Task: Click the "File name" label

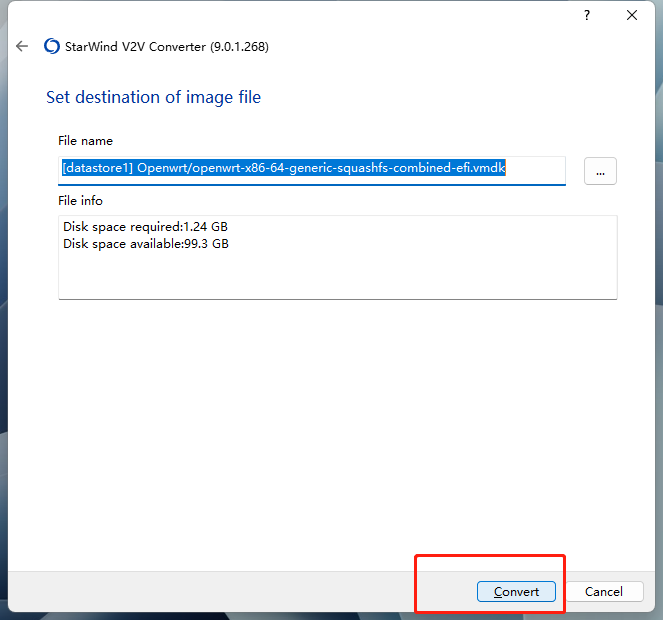Action: coord(86,141)
